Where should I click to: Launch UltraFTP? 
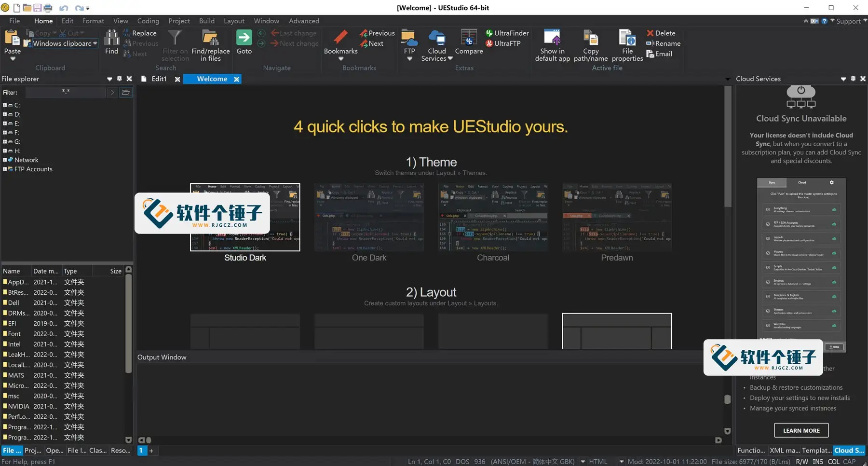click(x=503, y=43)
